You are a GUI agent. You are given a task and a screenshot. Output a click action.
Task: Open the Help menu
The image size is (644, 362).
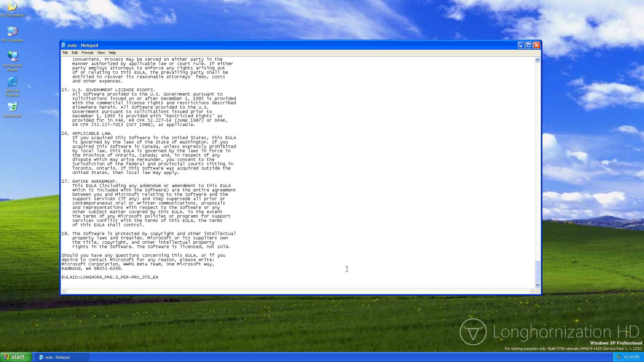click(x=112, y=53)
